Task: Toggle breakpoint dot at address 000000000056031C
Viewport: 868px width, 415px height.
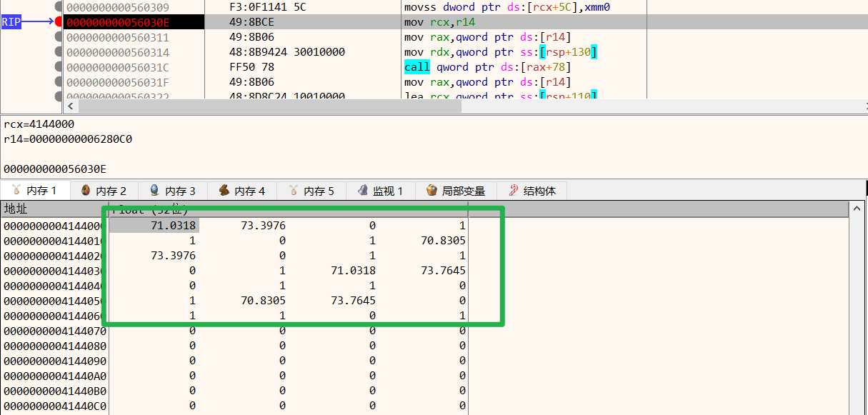Action: click(x=59, y=67)
